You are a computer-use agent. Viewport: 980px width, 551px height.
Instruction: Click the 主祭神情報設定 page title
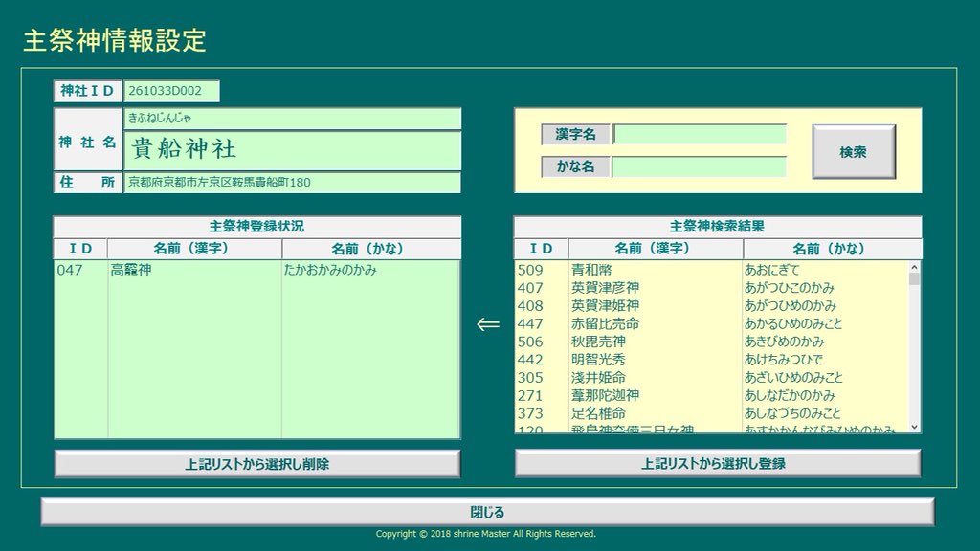pyautogui.click(x=115, y=40)
